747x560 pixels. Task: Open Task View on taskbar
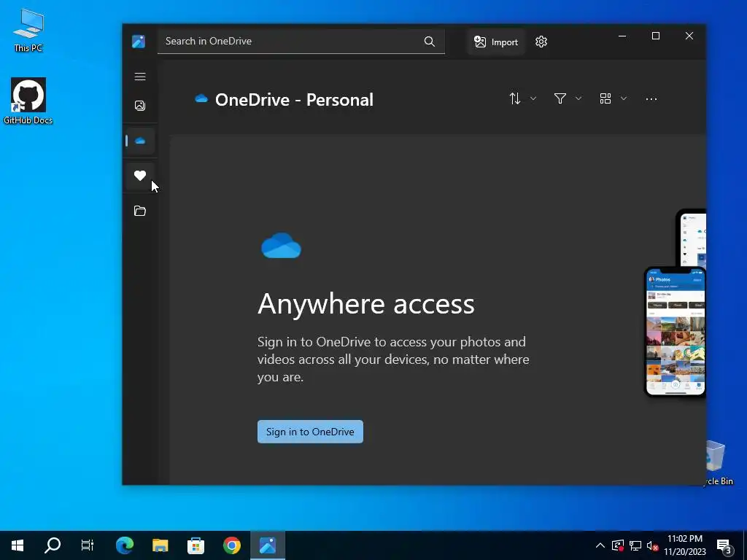(88, 545)
